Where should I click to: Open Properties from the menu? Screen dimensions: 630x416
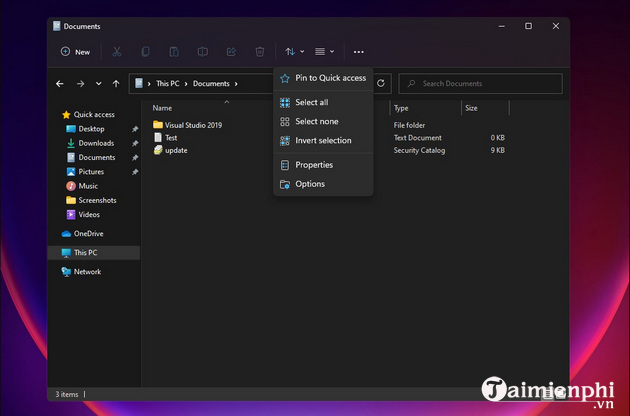(323, 165)
